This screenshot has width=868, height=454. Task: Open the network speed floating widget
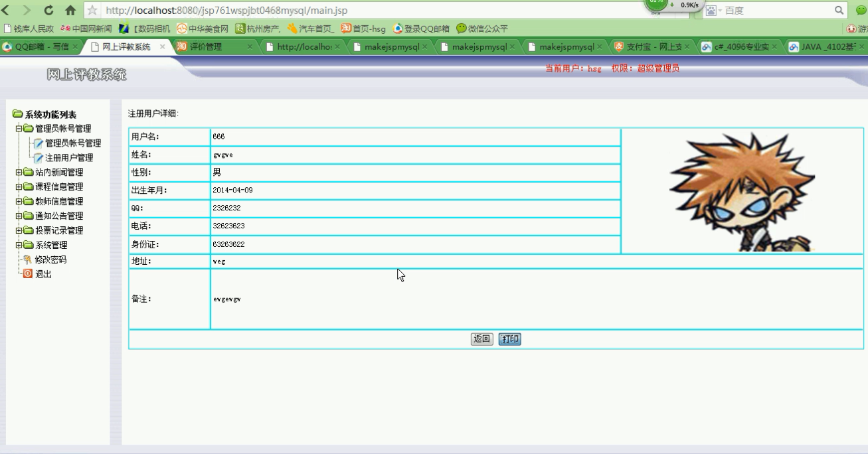pyautogui.click(x=675, y=5)
